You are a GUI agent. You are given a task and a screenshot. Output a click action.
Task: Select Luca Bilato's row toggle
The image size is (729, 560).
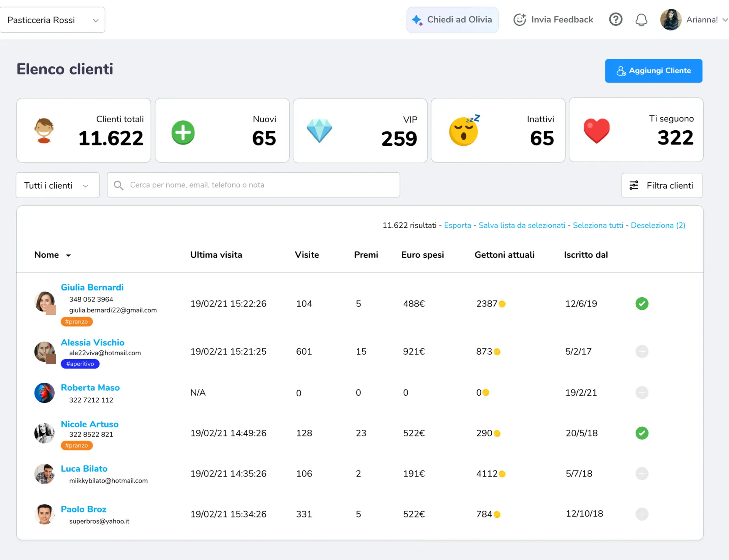[642, 474]
